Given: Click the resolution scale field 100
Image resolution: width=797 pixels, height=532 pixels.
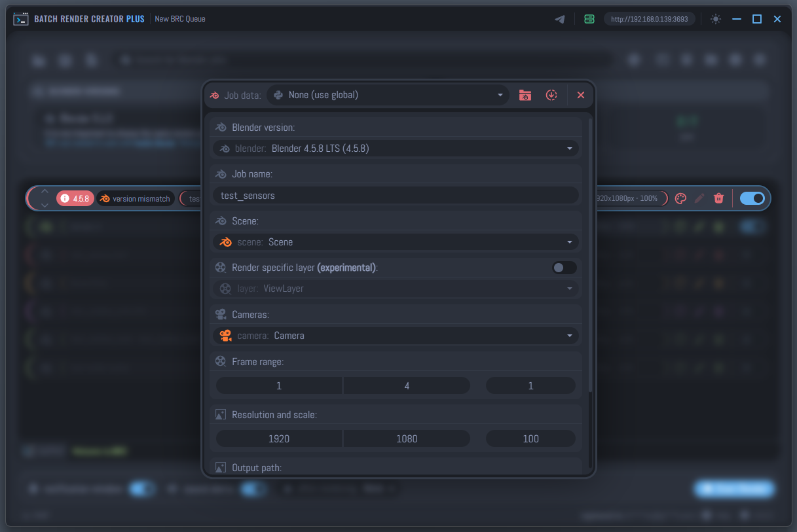Looking at the screenshot, I should click(530, 439).
